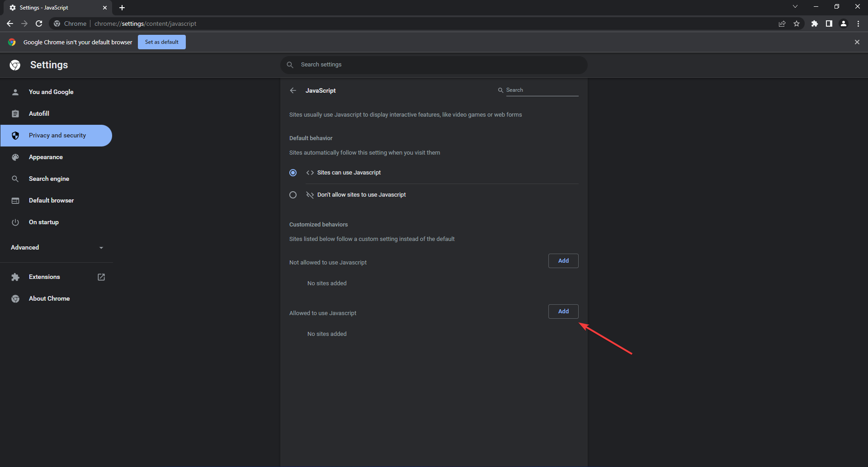Click Add for Not allowed to use Javascript

click(x=563, y=261)
